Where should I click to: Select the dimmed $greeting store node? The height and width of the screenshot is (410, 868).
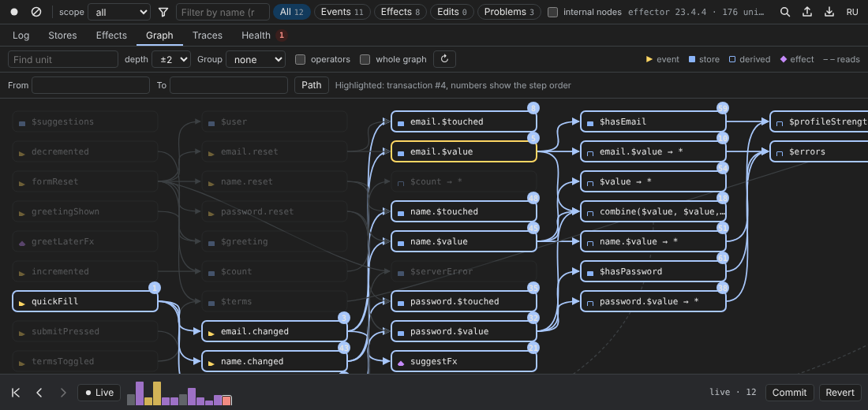pos(274,241)
